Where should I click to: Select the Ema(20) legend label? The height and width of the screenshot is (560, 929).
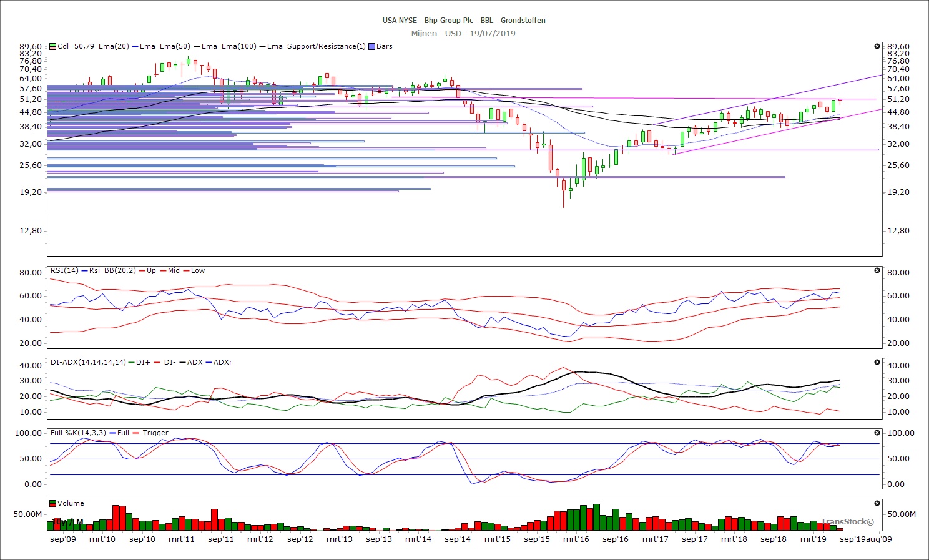click(x=114, y=46)
